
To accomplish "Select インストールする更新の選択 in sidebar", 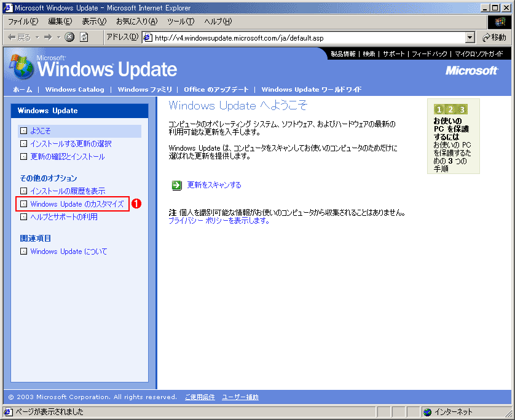I will click(71, 144).
